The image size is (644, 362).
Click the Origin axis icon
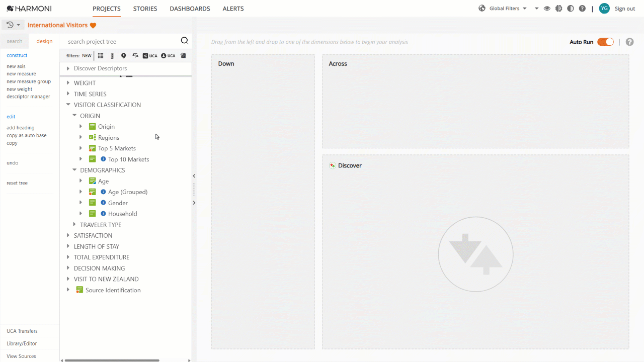(x=92, y=127)
